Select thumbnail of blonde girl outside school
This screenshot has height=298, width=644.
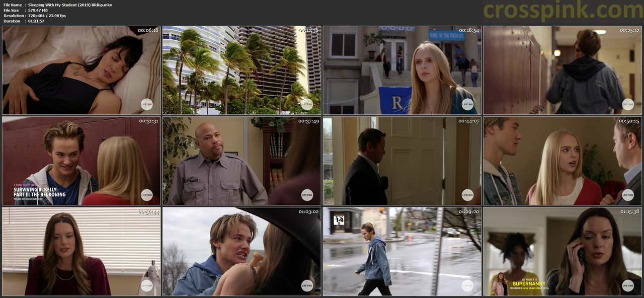pyautogui.click(x=402, y=70)
